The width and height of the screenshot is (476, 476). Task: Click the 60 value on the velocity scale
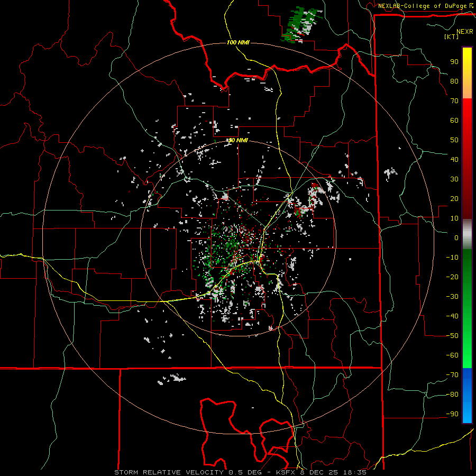click(454, 121)
